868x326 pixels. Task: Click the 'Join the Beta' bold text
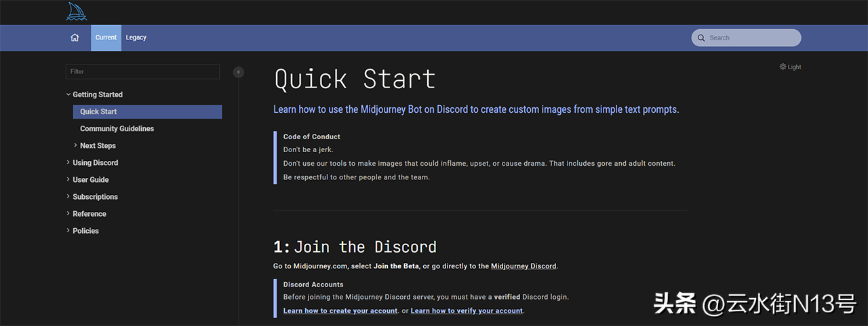tap(396, 266)
